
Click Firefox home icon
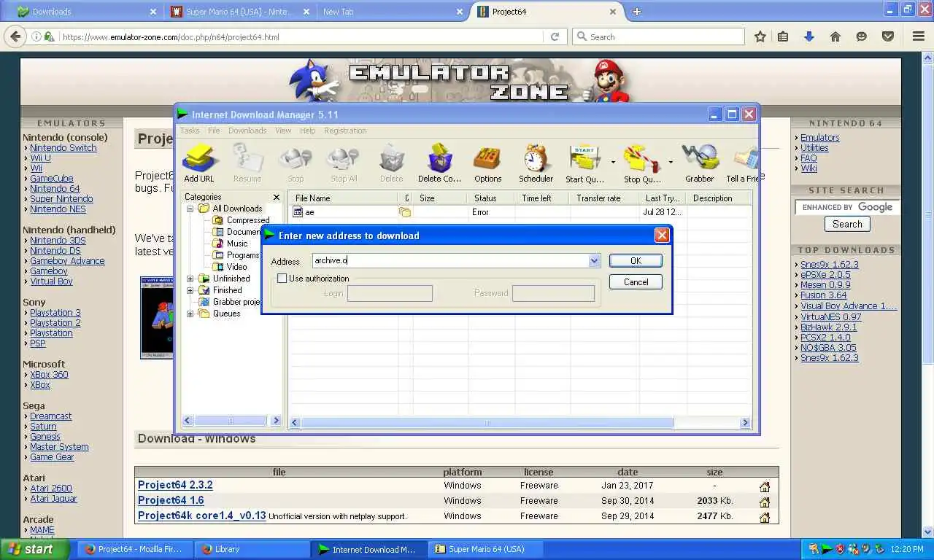(835, 36)
